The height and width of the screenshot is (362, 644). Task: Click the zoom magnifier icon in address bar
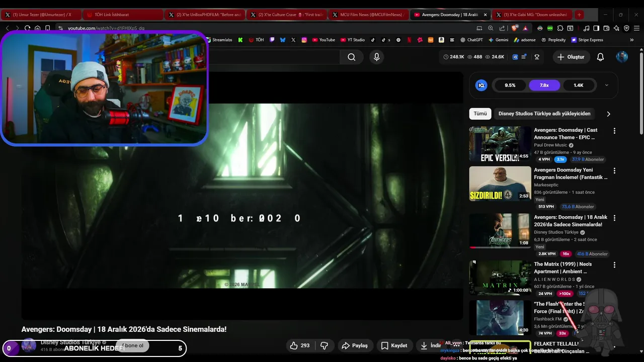click(491, 28)
